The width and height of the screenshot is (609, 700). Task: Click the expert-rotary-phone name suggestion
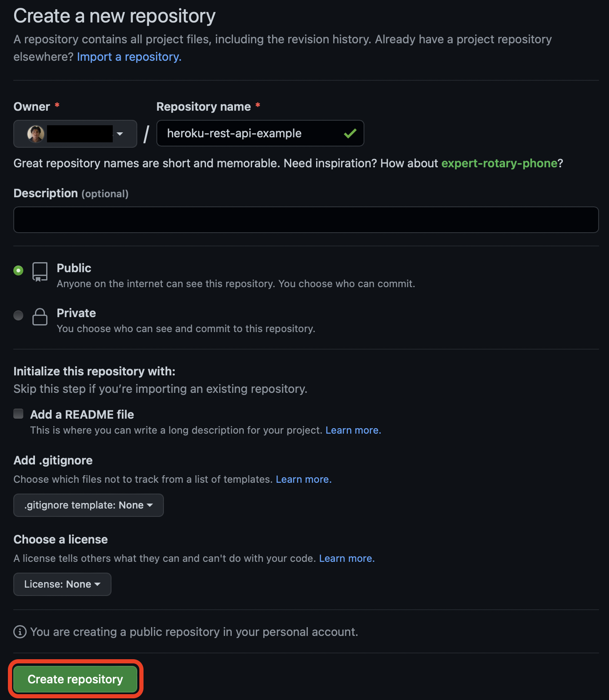500,163
